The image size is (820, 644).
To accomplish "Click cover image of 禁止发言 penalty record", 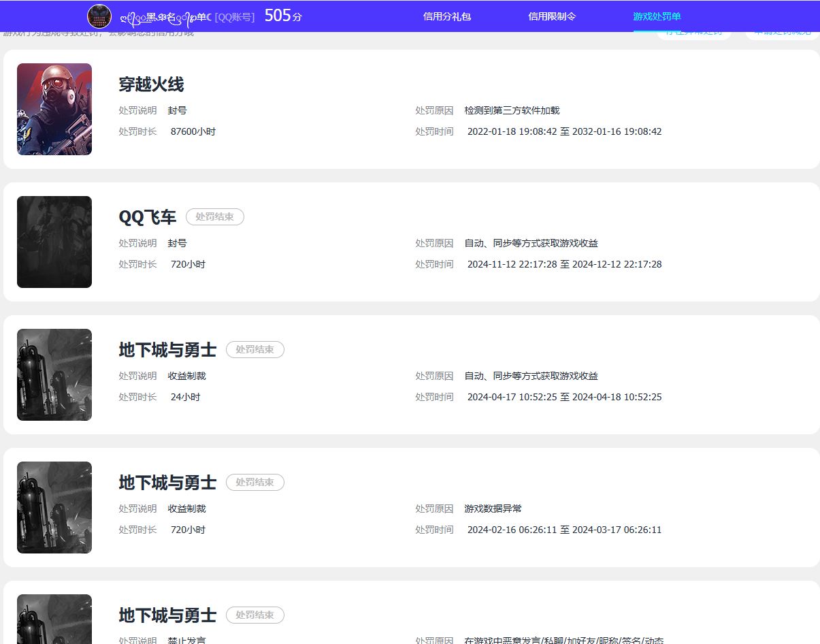I will coord(54,618).
